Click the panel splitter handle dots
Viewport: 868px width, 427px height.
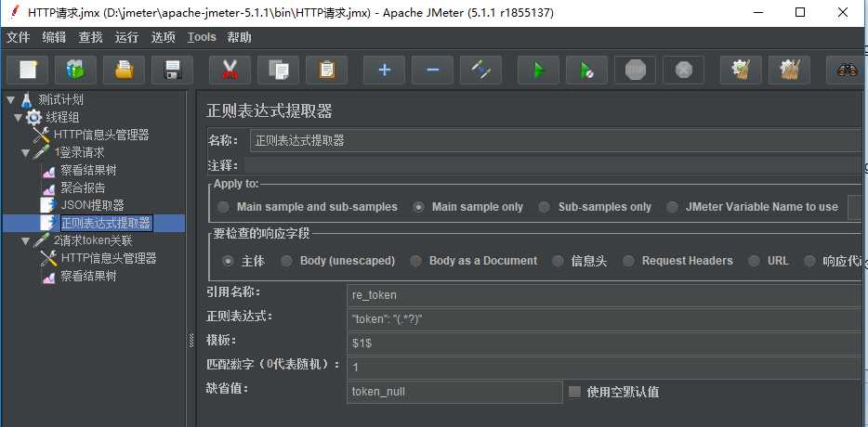[x=192, y=340]
